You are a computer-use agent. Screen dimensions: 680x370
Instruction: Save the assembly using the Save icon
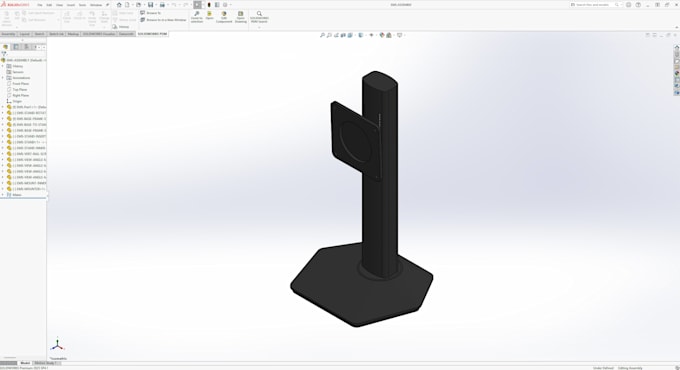click(x=150, y=5)
